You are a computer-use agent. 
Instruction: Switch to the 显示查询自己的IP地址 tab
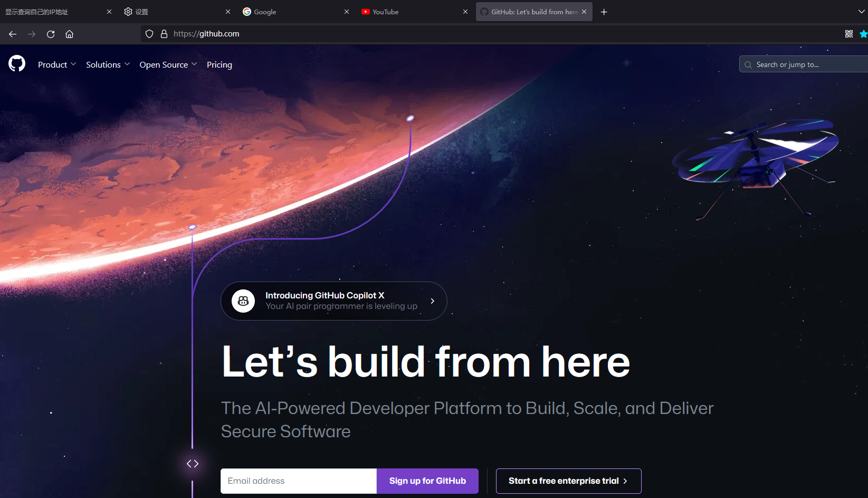[x=58, y=12]
